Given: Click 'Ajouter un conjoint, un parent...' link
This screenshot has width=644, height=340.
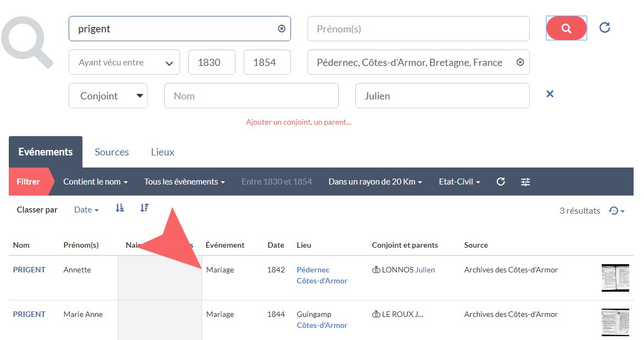Looking at the screenshot, I should point(298,122).
